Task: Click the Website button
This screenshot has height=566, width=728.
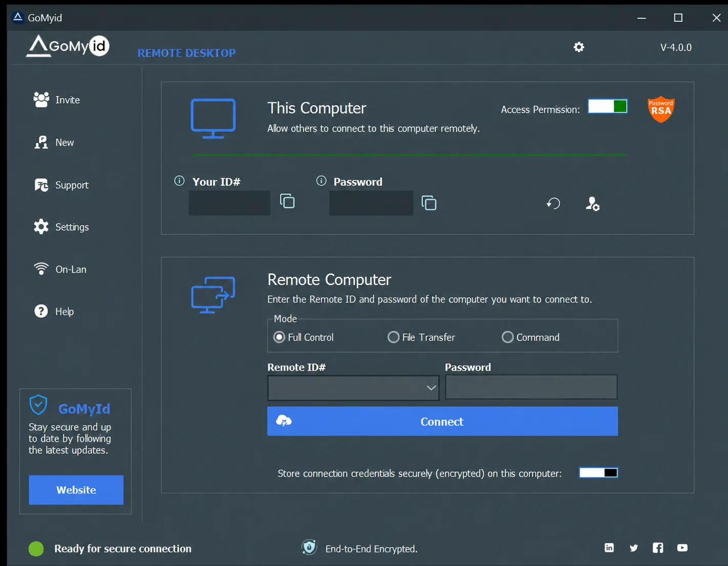Action: click(x=76, y=490)
